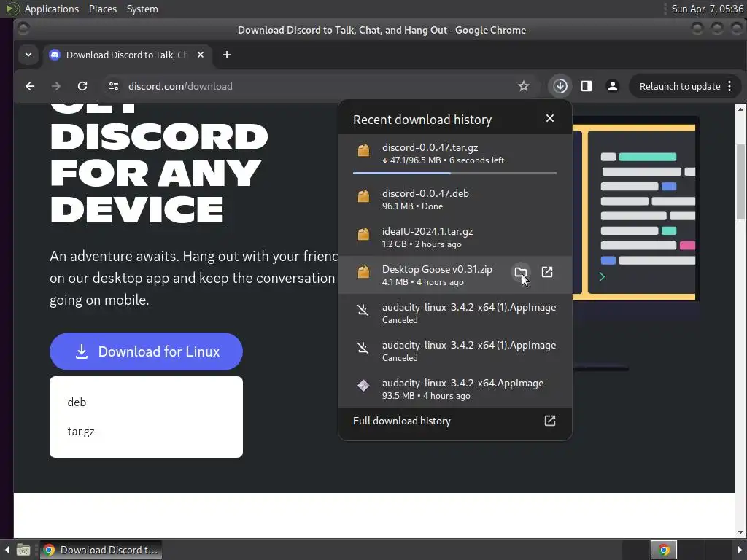Select discord-0.0.47.deb file name

[425, 193]
